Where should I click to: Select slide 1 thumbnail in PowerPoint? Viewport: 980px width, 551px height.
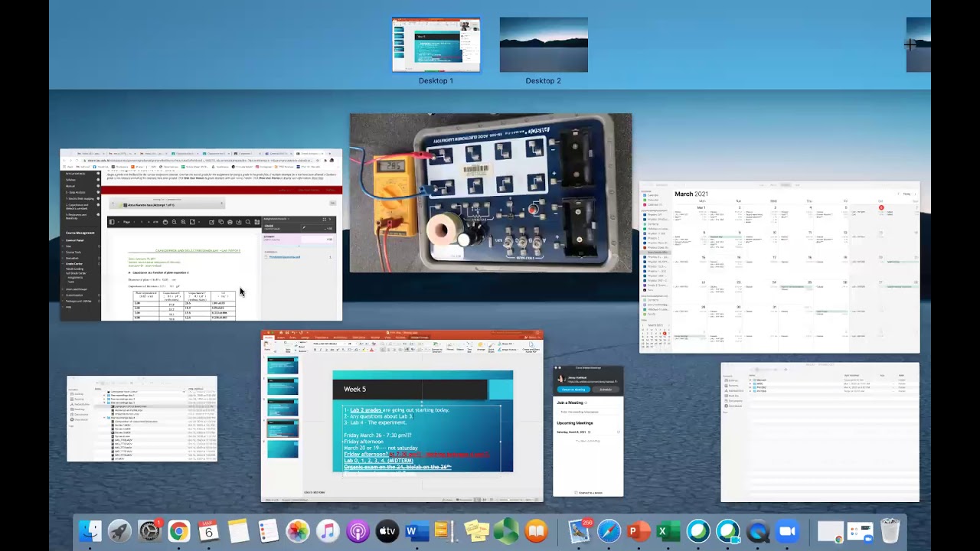coord(283,365)
